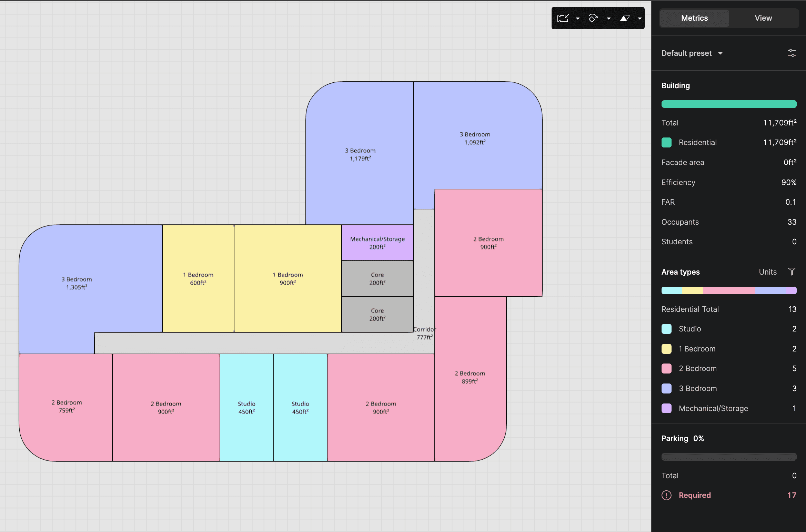Expand dropdown arrow next to shading icon
The image size is (806, 532).
[640, 19]
